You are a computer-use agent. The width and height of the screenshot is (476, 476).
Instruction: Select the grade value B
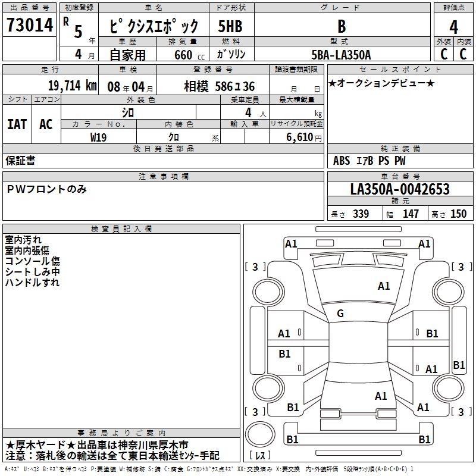click(x=342, y=26)
